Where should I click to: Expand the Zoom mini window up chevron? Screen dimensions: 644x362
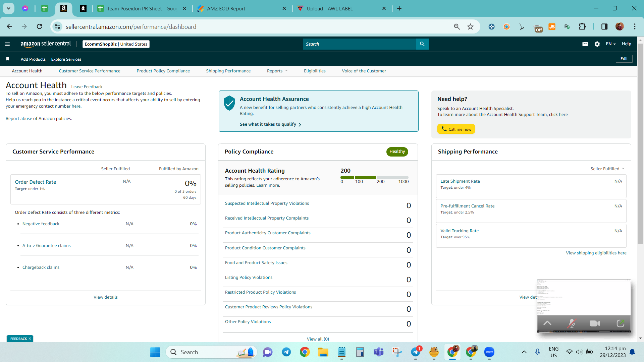547,323
